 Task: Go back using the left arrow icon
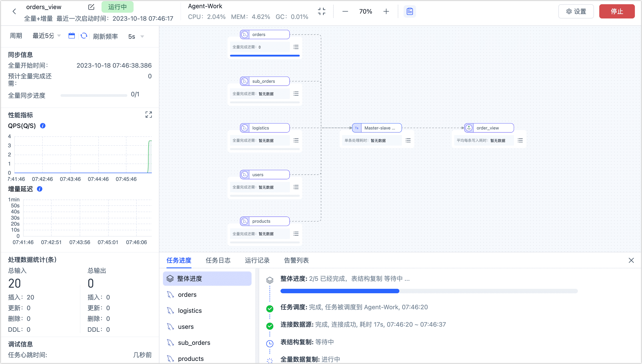tap(14, 11)
